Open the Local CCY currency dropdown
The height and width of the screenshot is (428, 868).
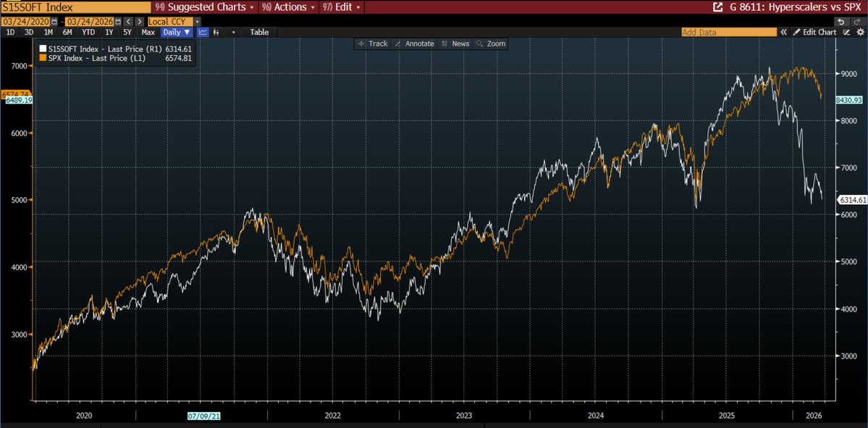pos(174,22)
